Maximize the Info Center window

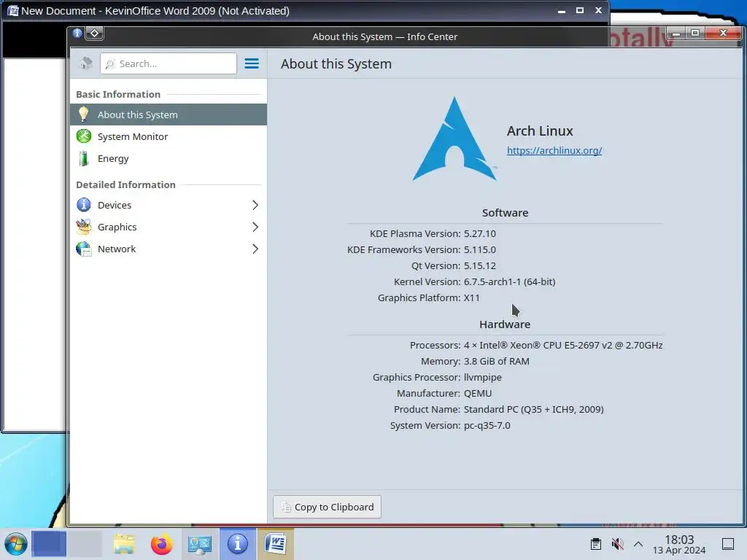coord(695,33)
